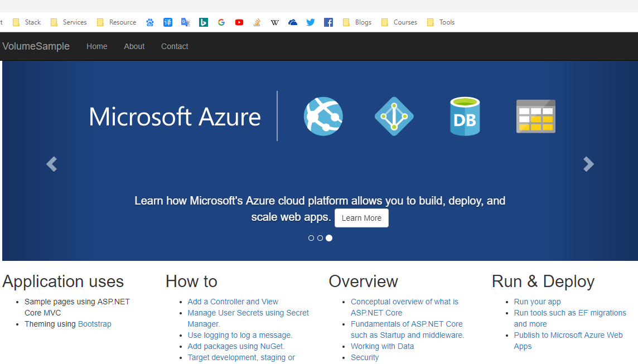Open Run your app link

tap(537, 302)
